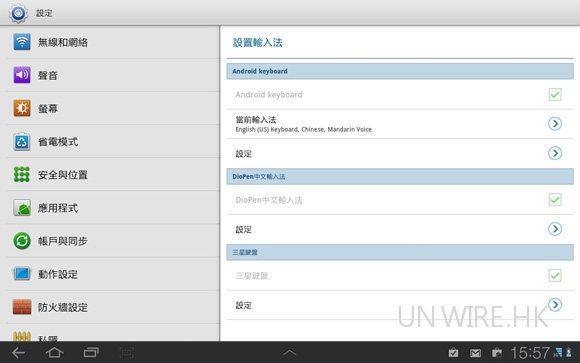The image size is (580, 363).
Task: Toggle the Android keyboard checkbox
Action: pyautogui.click(x=555, y=94)
